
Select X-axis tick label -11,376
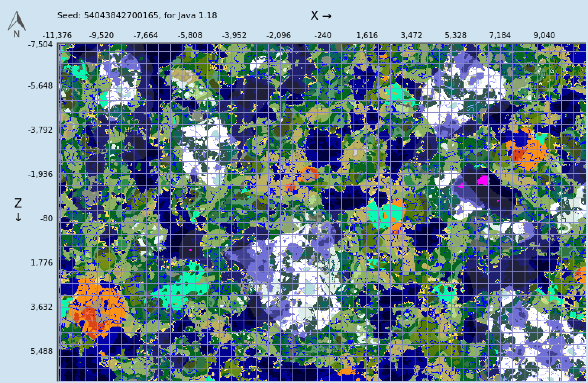(57, 35)
